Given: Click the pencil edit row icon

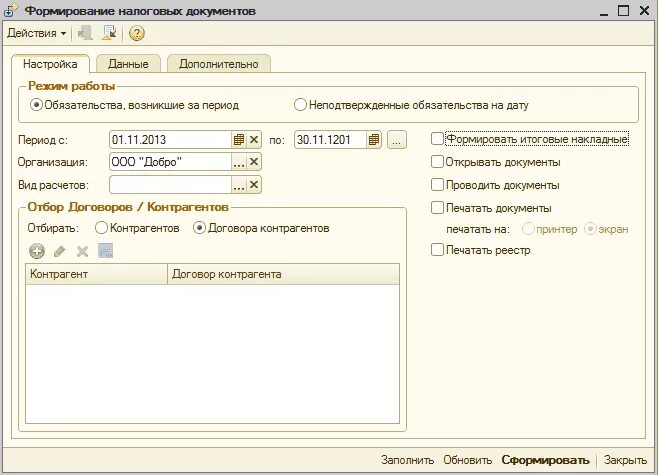Looking at the screenshot, I should 60,251.
